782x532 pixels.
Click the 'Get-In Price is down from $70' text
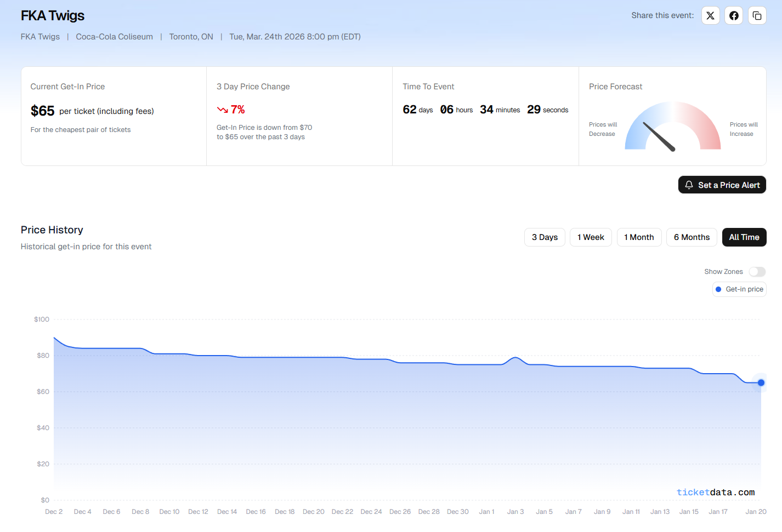pyautogui.click(x=264, y=128)
